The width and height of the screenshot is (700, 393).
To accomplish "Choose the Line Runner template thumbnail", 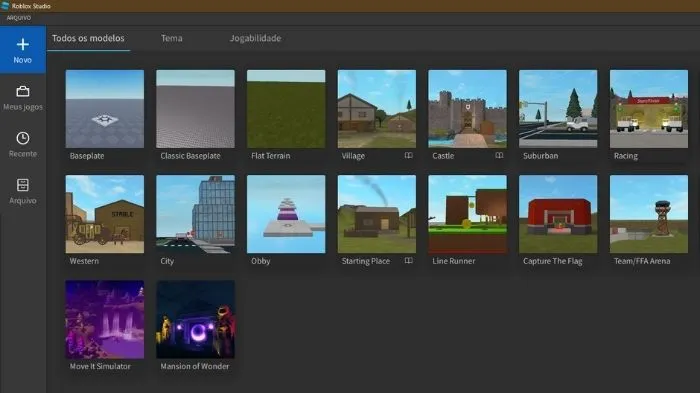I will pyautogui.click(x=467, y=214).
